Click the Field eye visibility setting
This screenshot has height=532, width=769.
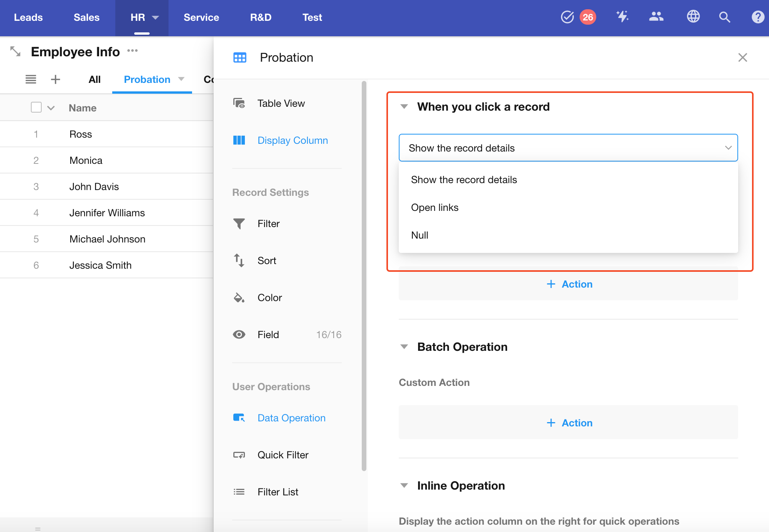[268, 335]
